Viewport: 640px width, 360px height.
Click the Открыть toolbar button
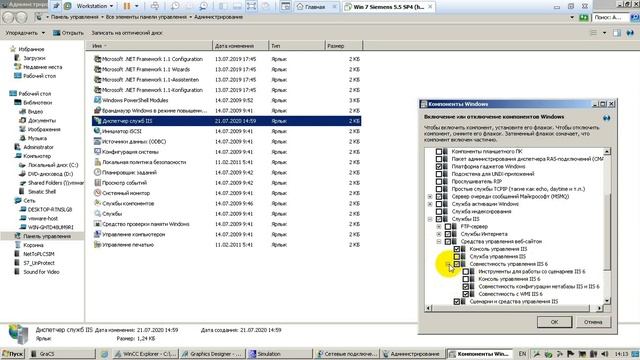tap(68, 33)
